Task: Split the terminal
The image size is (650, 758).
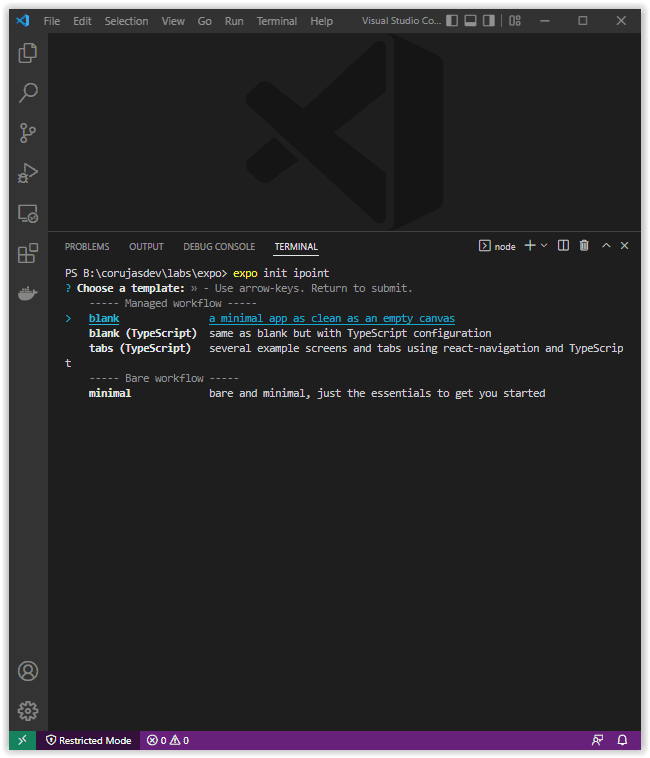Action: (x=563, y=246)
